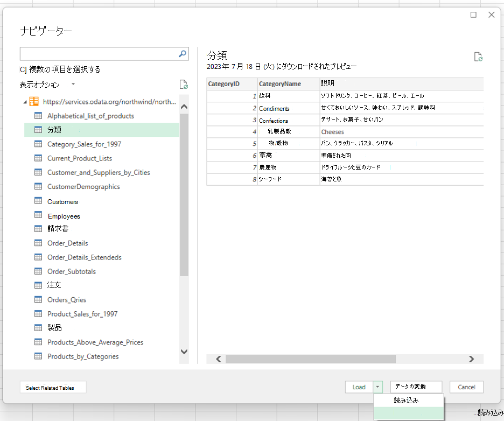This screenshot has height=421, width=504.
Task: Click the refresh icon beside display options
Action: tap(184, 85)
